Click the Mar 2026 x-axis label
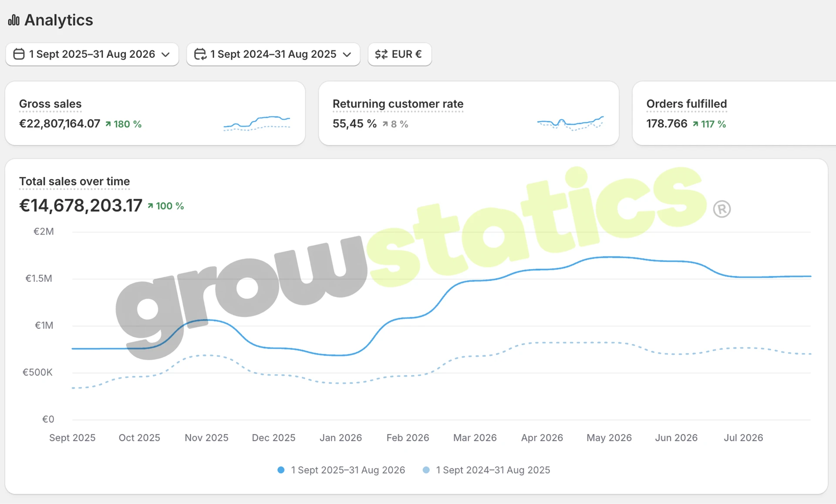Viewport: 836px width, 504px height. click(x=475, y=437)
